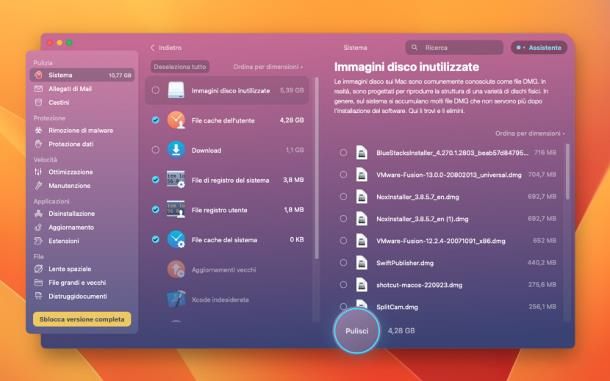Click the File cache del sistema icon
Image resolution: width=610 pixels, height=381 pixels.
click(176, 239)
